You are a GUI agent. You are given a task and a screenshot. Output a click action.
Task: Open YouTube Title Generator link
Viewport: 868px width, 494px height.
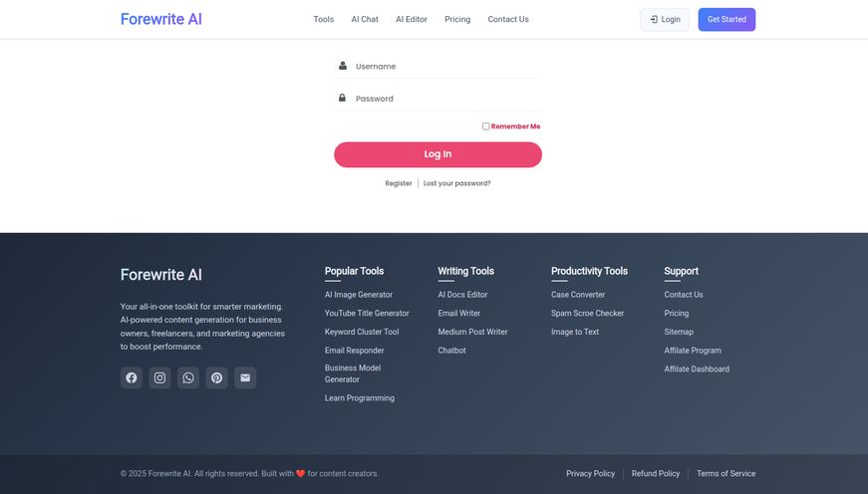367,313
